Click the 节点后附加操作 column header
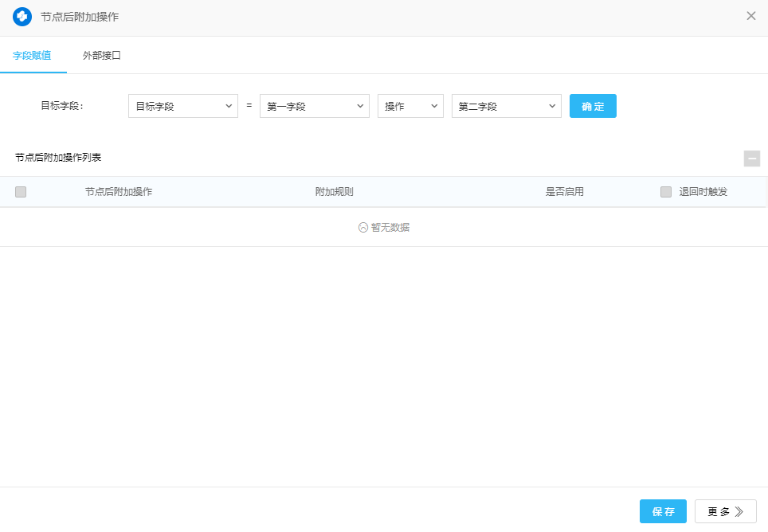The width and height of the screenshot is (768, 532). click(x=119, y=192)
